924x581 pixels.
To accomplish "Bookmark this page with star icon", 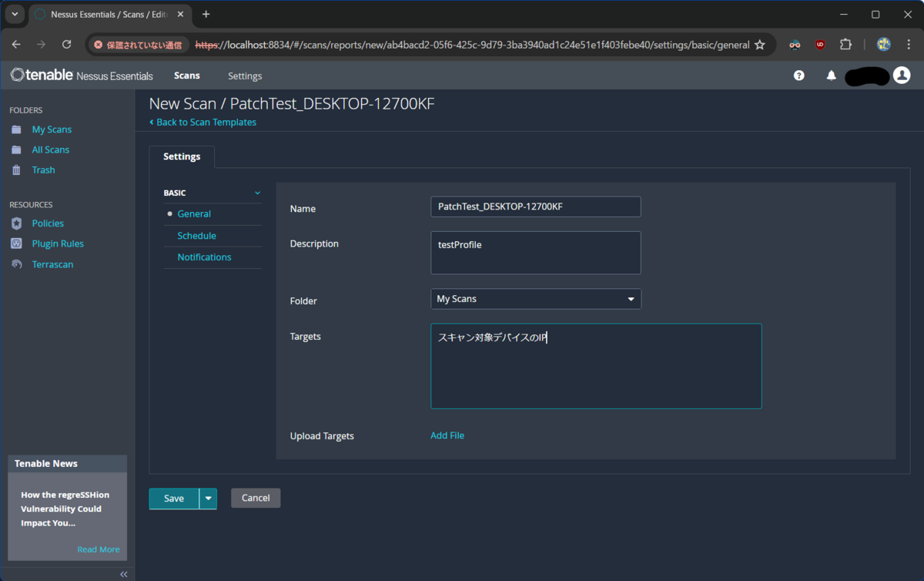I will point(760,45).
